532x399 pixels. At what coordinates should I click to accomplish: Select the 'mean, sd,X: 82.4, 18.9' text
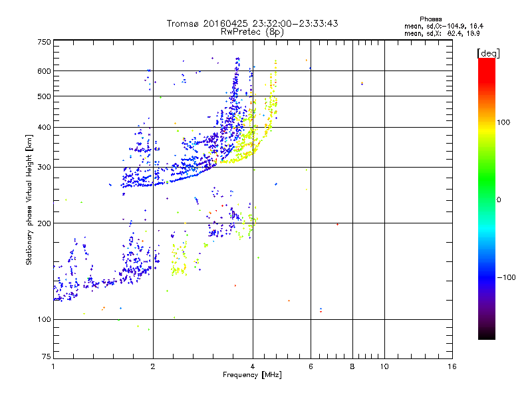(x=442, y=33)
